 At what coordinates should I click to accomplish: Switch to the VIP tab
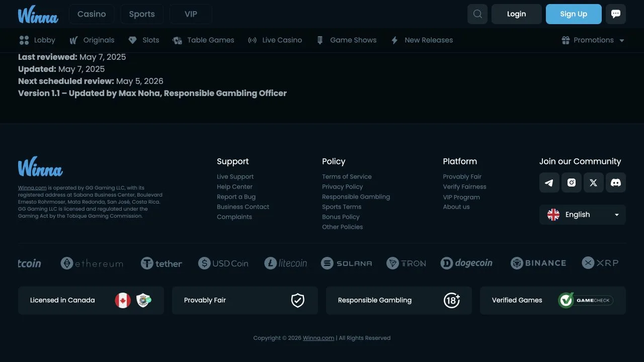tap(191, 14)
